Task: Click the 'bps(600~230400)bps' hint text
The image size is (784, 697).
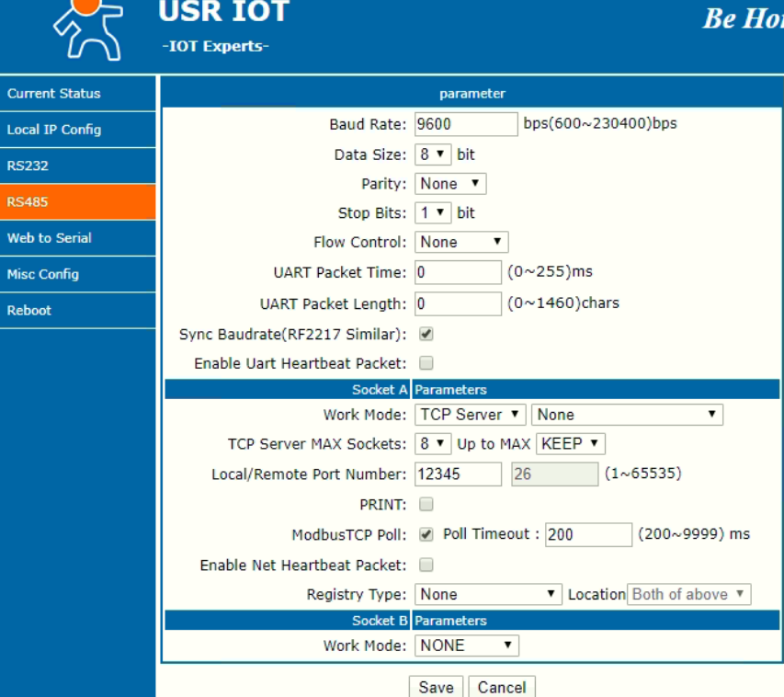Action: click(600, 123)
